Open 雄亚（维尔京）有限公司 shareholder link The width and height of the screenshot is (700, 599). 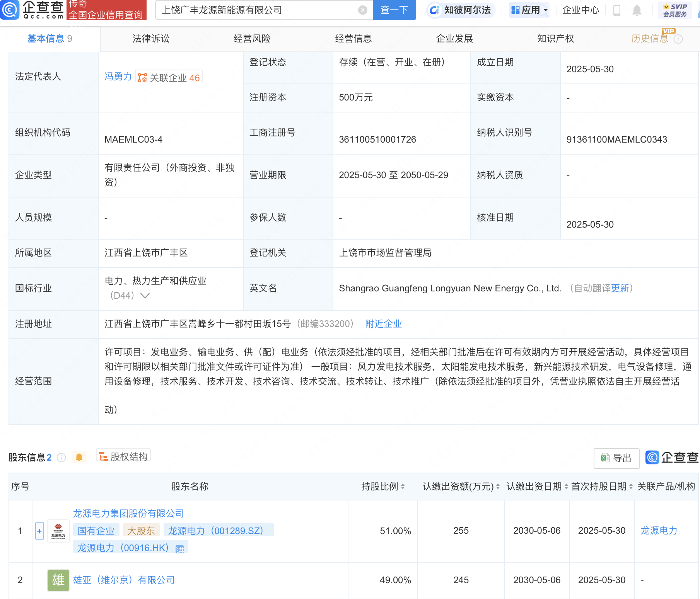pyautogui.click(x=124, y=580)
